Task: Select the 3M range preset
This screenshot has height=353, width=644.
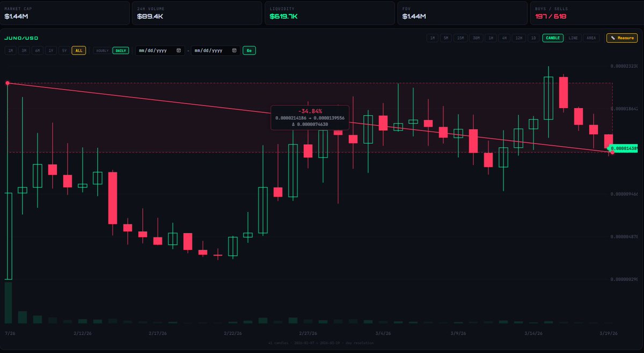Action: (24, 51)
